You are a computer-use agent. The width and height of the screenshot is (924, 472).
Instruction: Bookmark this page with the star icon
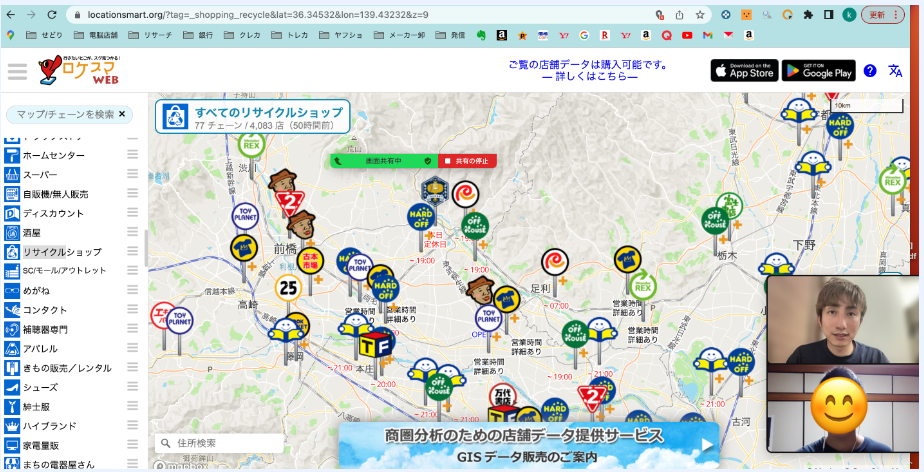[699, 15]
